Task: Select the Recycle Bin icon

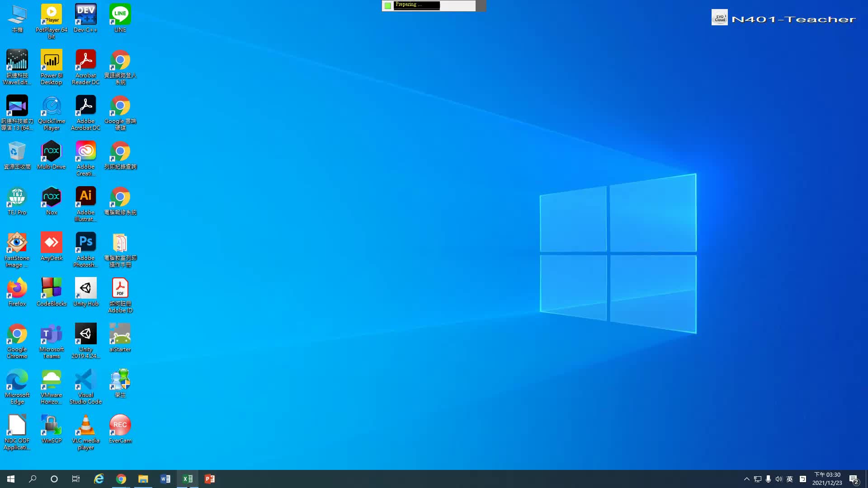Action: click(17, 155)
